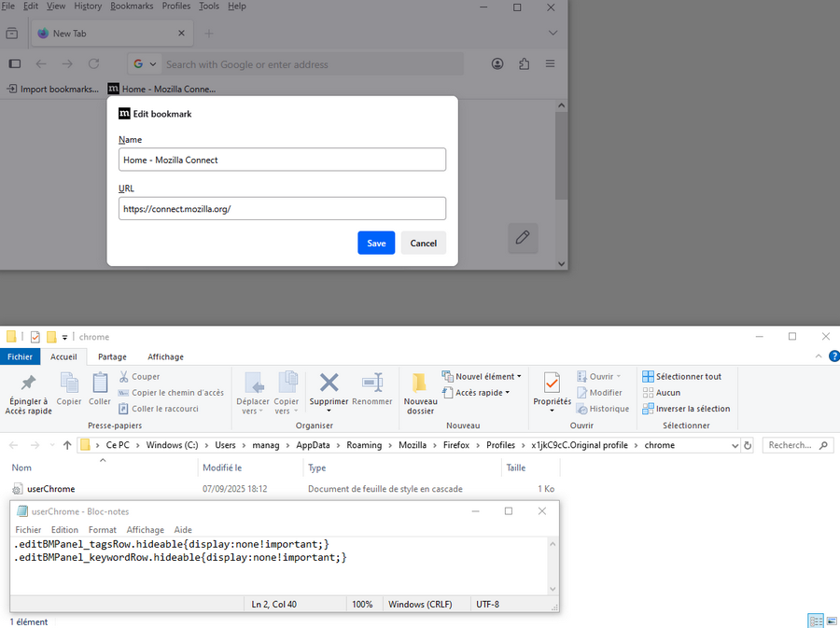
Task: Click the pencil customize button on New Tab
Action: 523,237
